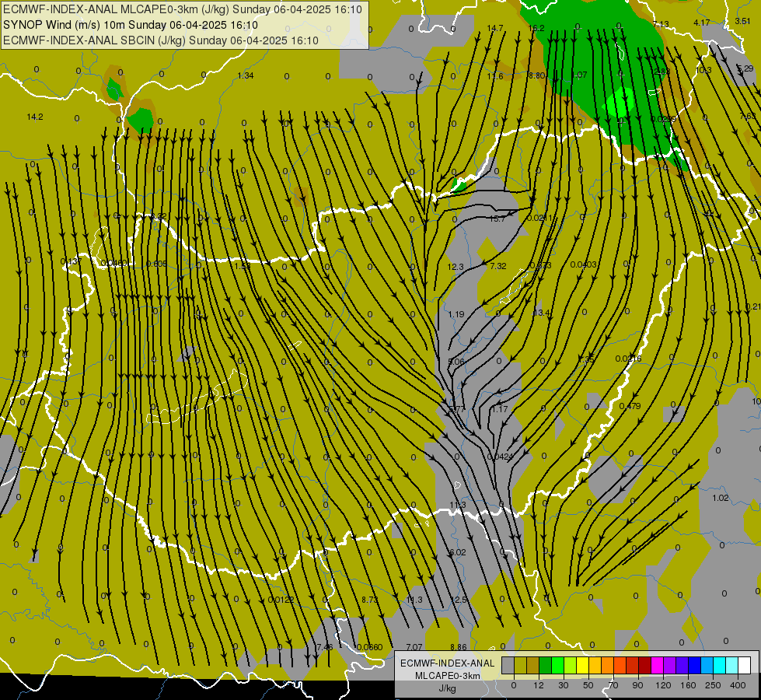Screen dimensions: 761x700
Task: Click the map value 3.51
Action: click(x=742, y=21)
